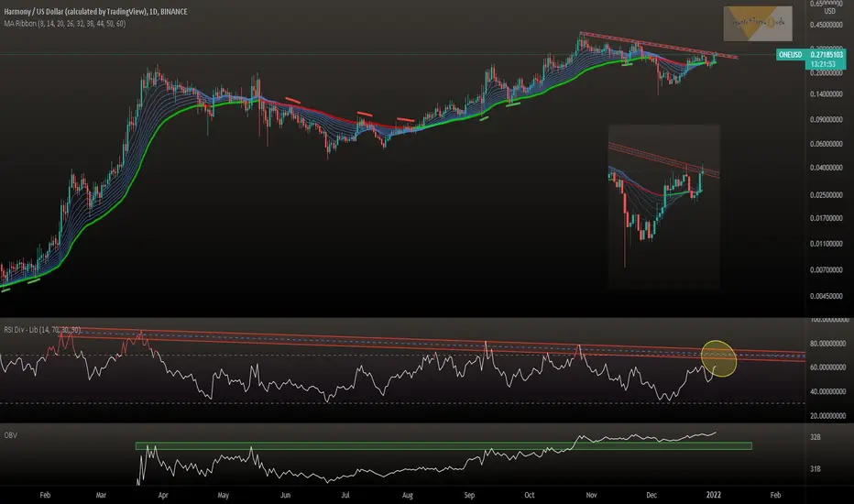
Task: Click the 0.01700000 price axis label
Action: [827, 218]
